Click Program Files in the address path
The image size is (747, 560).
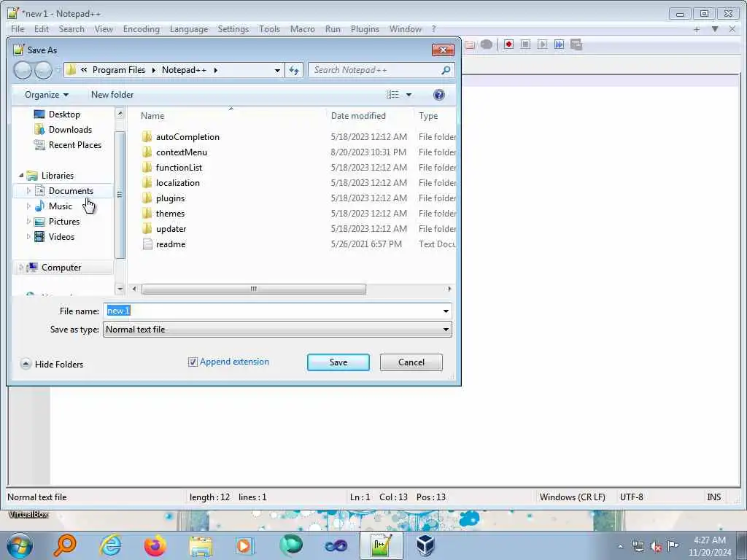119,70
